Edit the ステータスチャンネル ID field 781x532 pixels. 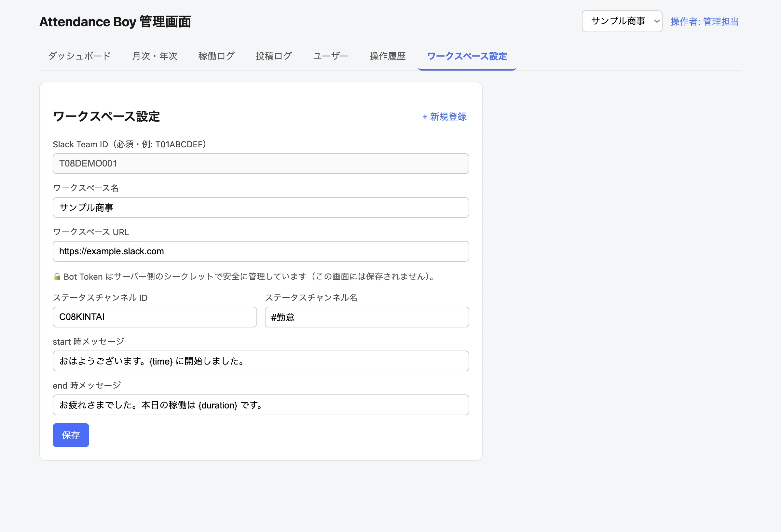(155, 317)
